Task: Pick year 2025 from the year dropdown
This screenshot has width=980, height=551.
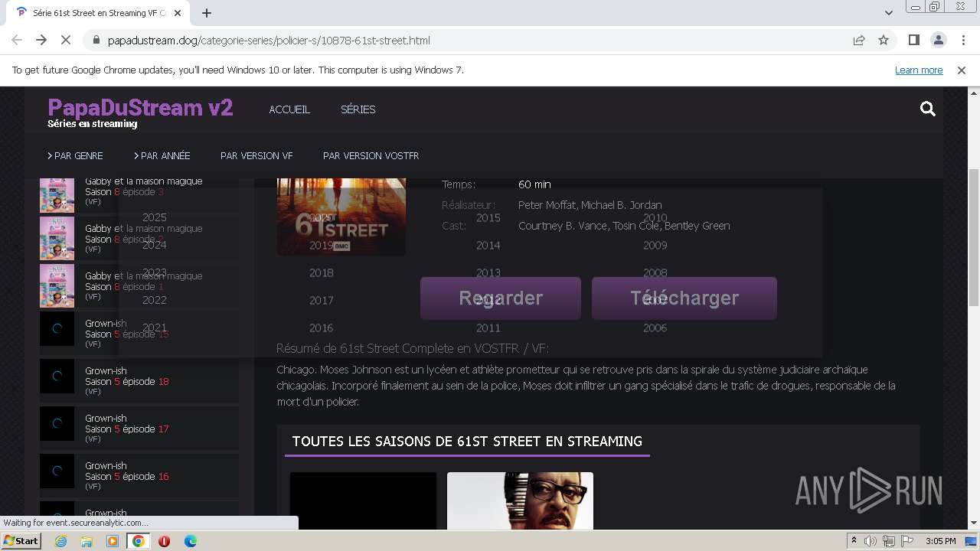Action: click(155, 217)
